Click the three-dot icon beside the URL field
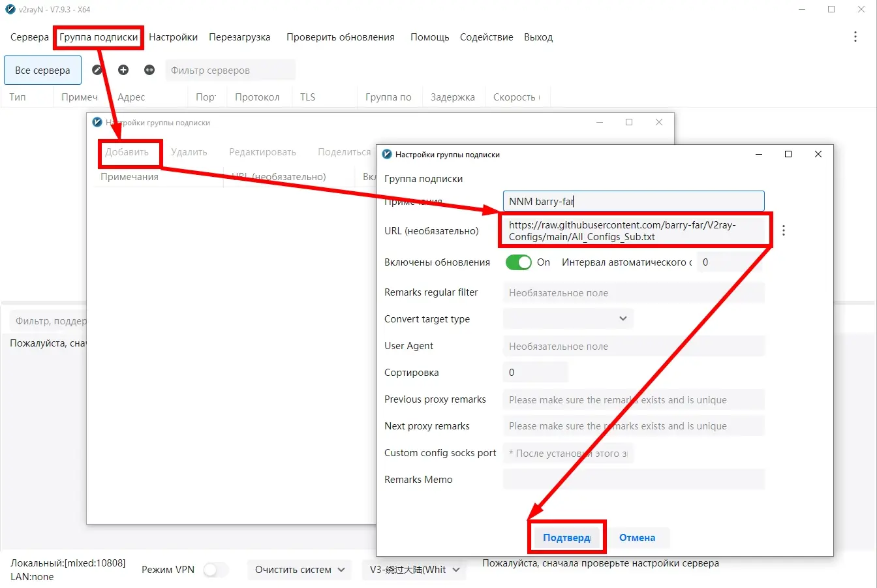This screenshot has width=877, height=588. 784,230
